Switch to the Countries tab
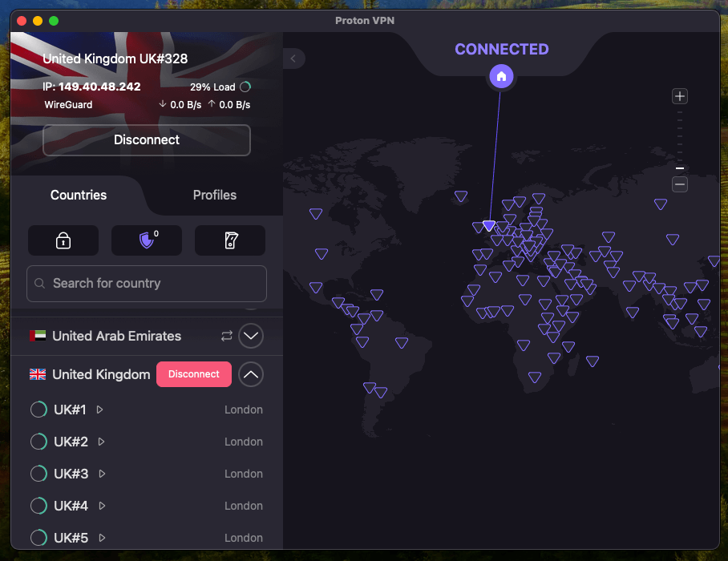The height and width of the screenshot is (561, 728). [x=79, y=195]
